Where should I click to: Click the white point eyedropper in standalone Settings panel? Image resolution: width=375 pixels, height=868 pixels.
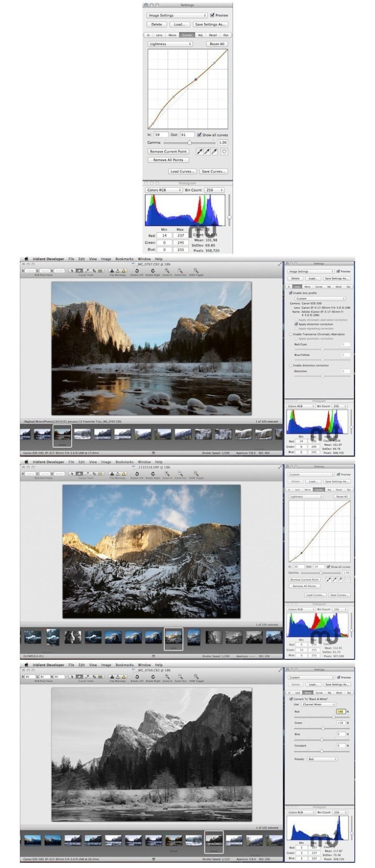pos(214,151)
